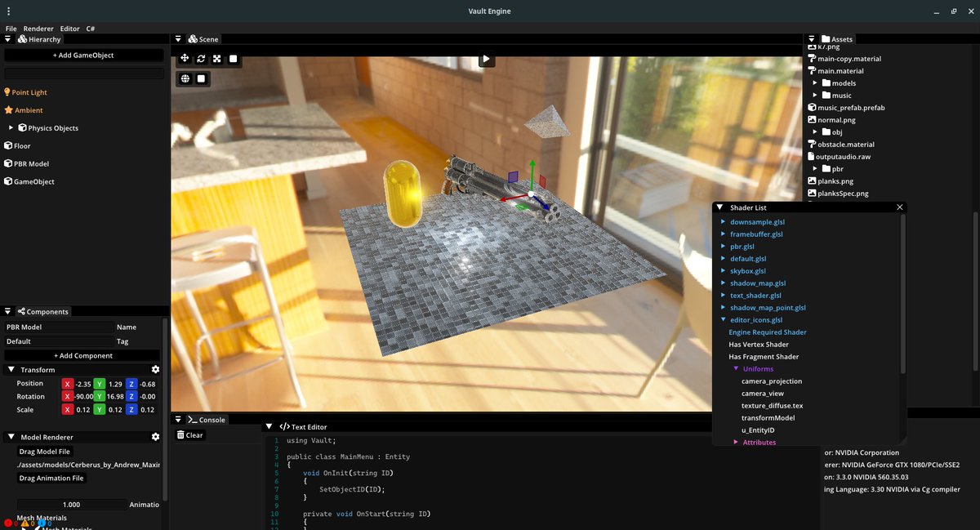Expand the downsample.glsl shader entry
The image size is (980, 530).
point(723,222)
